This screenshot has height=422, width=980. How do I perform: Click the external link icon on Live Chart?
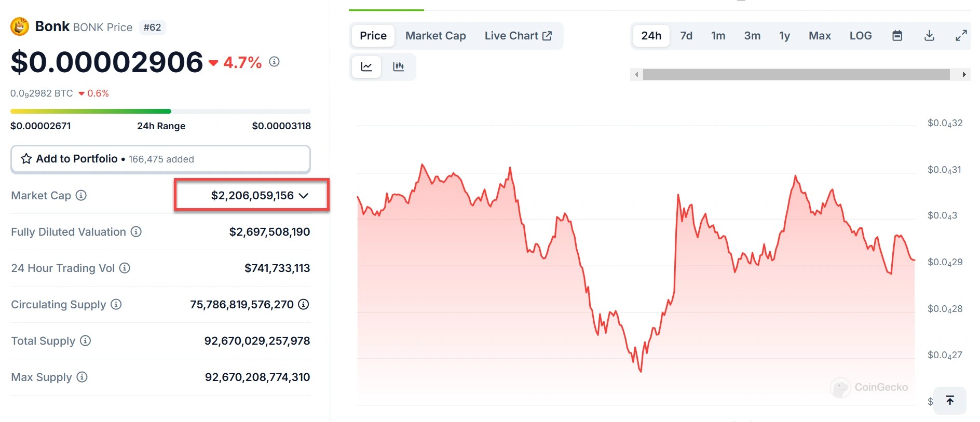547,36
